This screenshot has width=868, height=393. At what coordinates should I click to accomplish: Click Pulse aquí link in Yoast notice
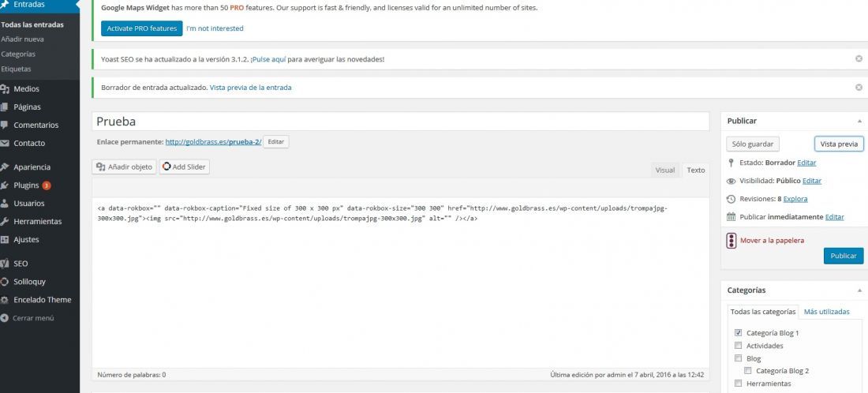268,59
